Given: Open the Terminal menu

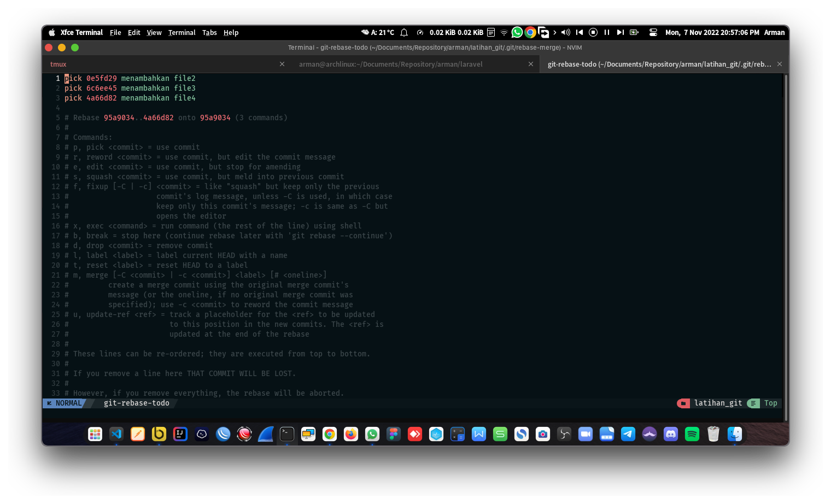Looking at the screenshot, I should point(182,32).
